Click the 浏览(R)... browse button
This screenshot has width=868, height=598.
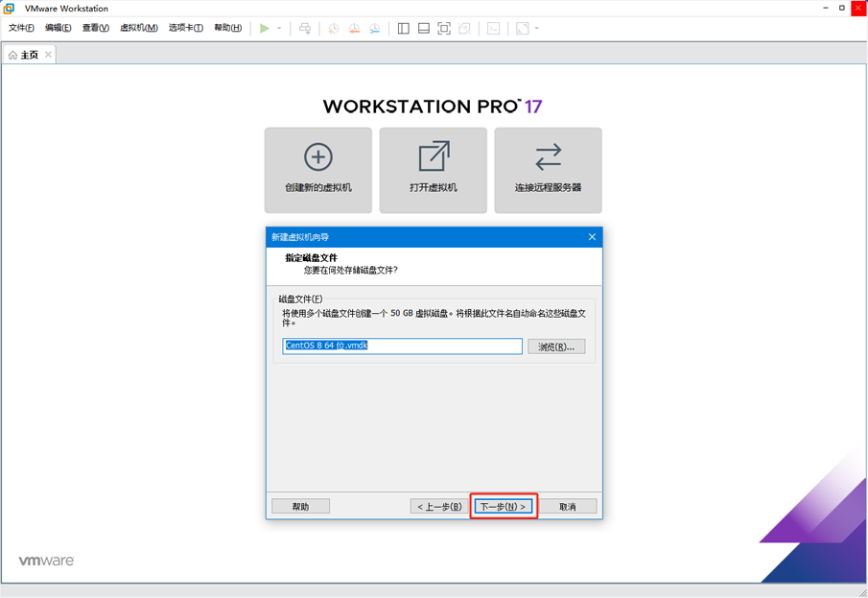(556, 347)
